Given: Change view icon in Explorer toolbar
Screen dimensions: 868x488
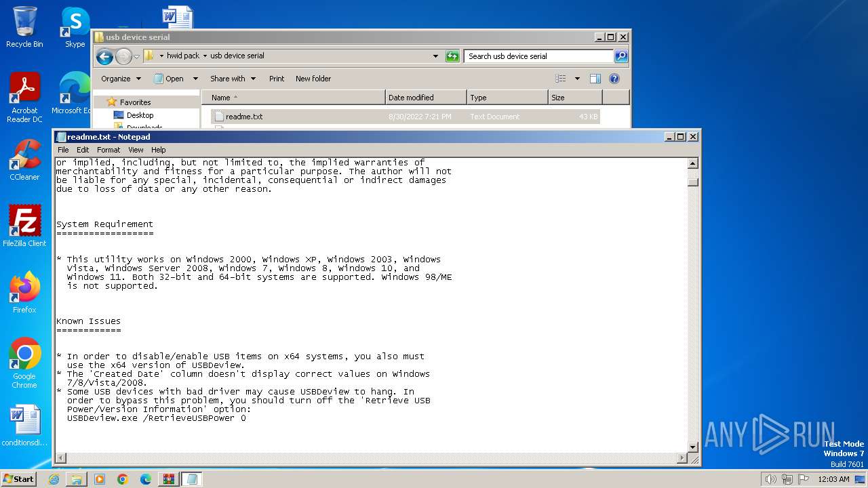Looking at the screenshot, I should (x=561, y=79).
